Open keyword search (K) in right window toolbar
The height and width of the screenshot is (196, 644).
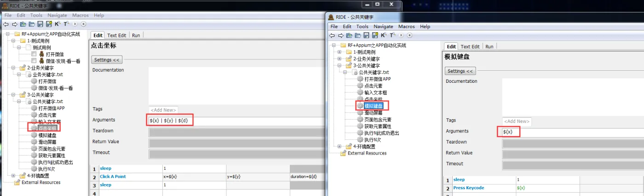(383, 35)
